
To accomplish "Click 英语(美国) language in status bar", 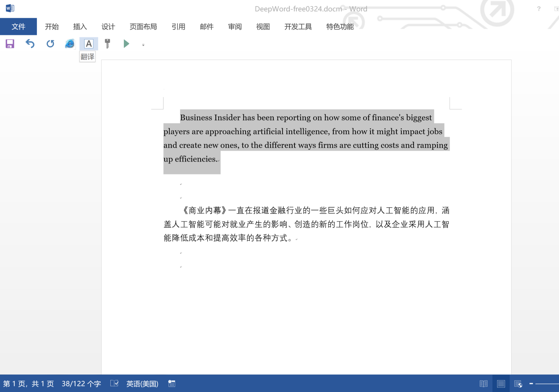I will pyautogui.click(x=142, y=384).
